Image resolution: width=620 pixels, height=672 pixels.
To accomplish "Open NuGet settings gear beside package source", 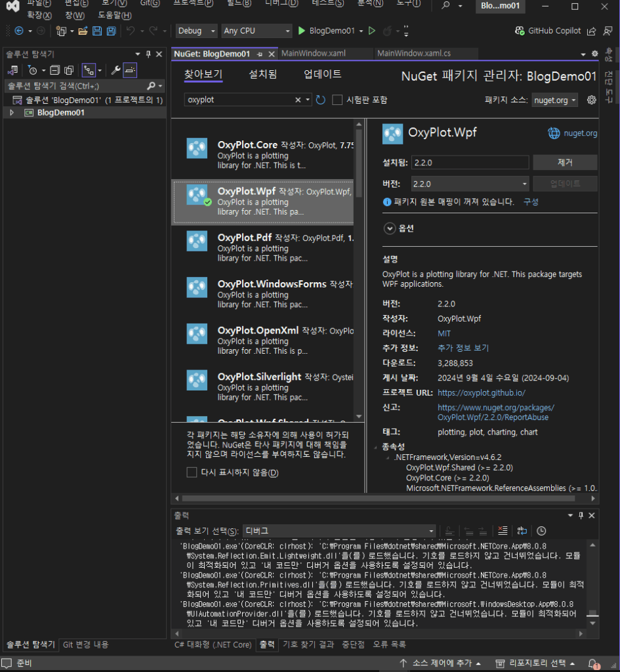I will (592, 100).
